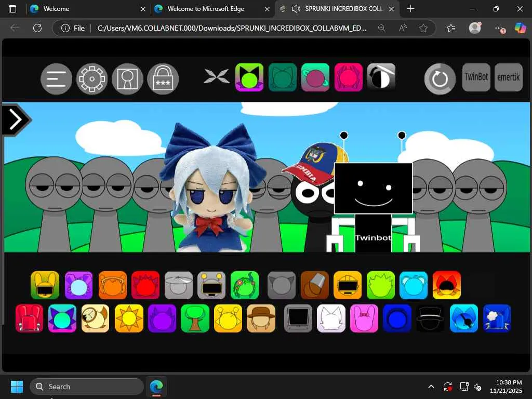Pick the pink bunny with bow icon
This screenshot has width=532, height=399.
tap(364, 318)
